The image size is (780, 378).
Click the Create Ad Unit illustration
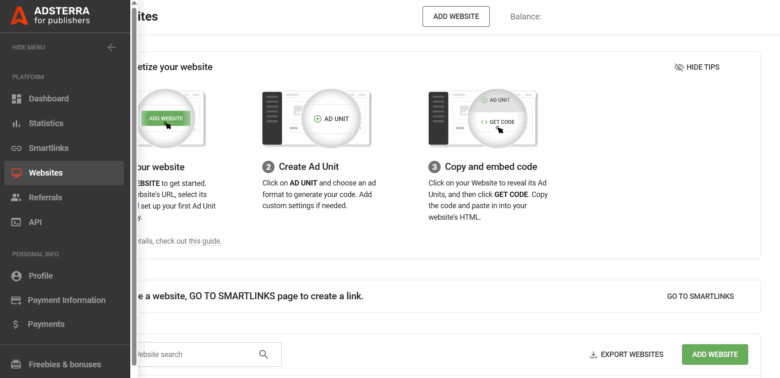click(317, 118)
